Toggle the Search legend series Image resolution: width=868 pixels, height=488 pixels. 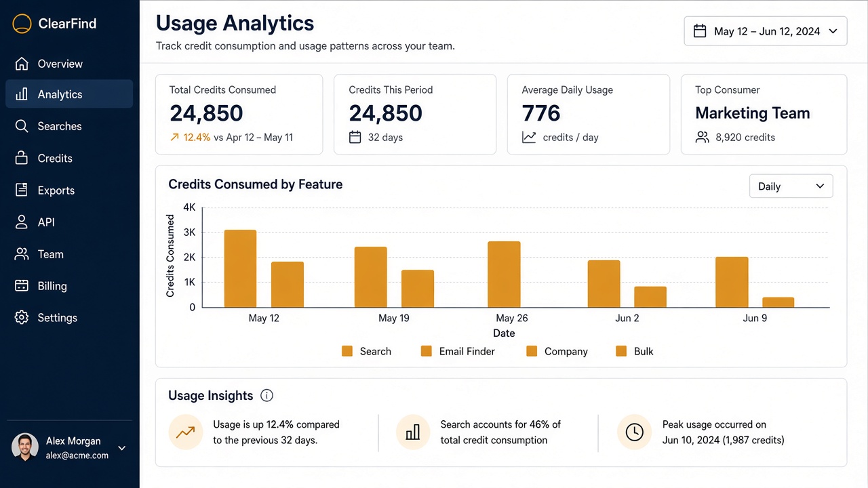367,351
